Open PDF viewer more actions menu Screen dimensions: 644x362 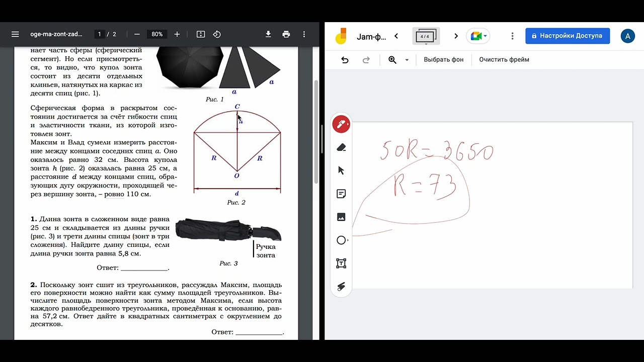(304, 34)
